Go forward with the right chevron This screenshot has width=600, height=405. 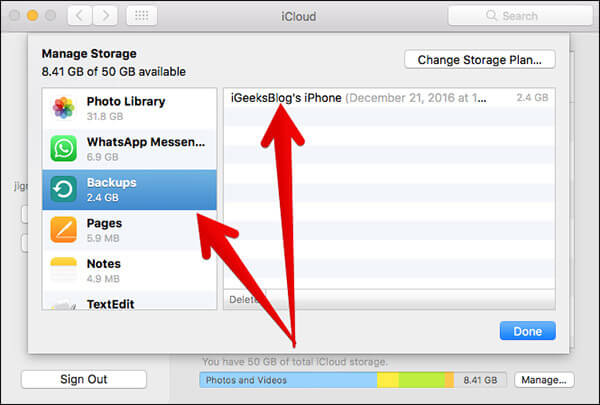click(x=107, y=17)
